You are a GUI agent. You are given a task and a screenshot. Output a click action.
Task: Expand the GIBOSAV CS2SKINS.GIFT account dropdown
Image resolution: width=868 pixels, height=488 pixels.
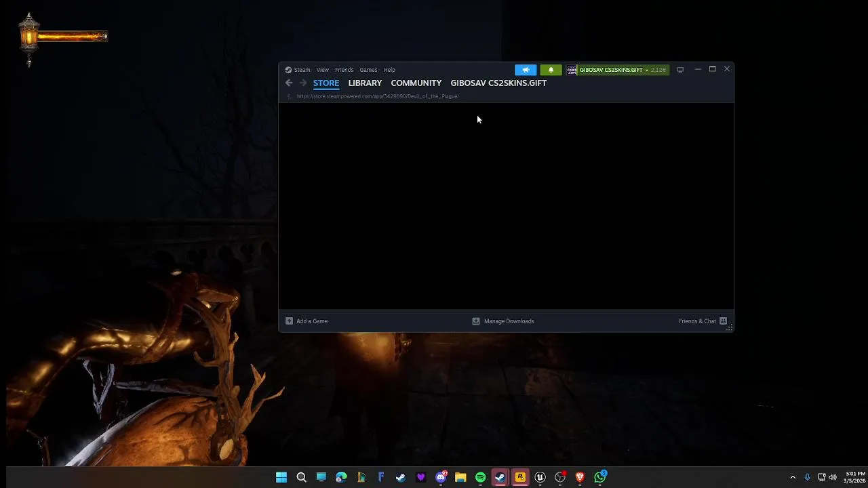point(614,70)
